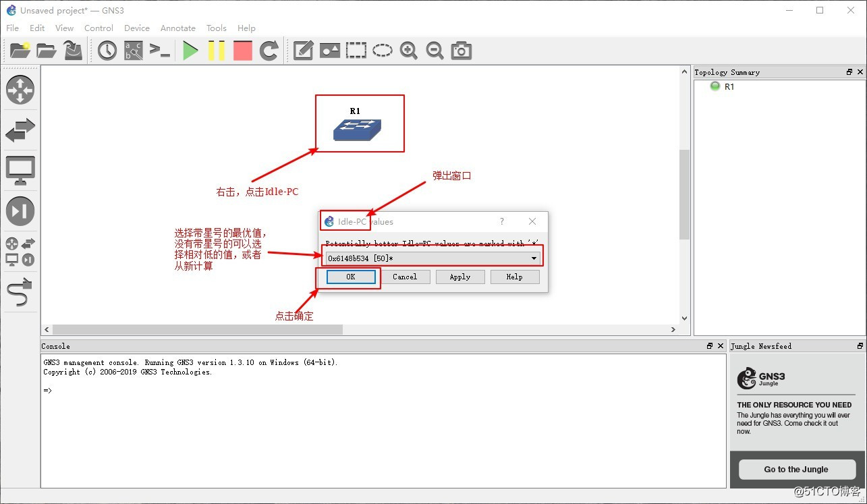The height and width of the screenshot is (504, 867).
Task: Select the Add a note tool
Action: coord(303,51)
